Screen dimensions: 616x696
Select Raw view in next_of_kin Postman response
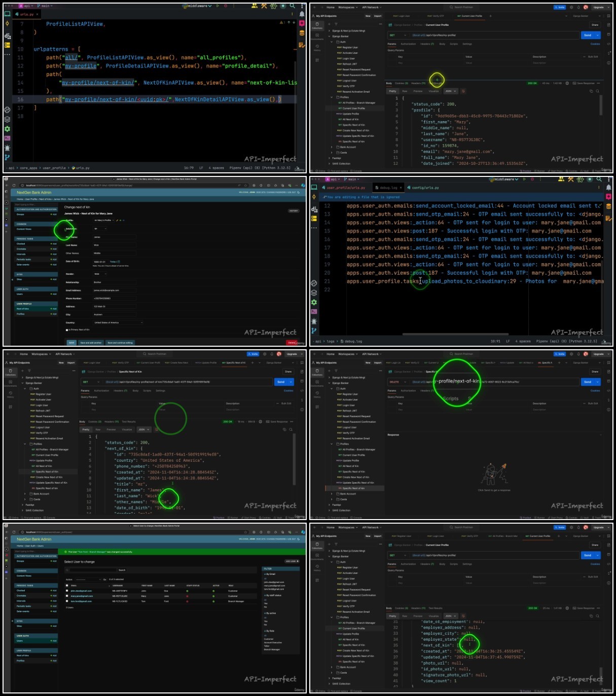tap(98, 429)
